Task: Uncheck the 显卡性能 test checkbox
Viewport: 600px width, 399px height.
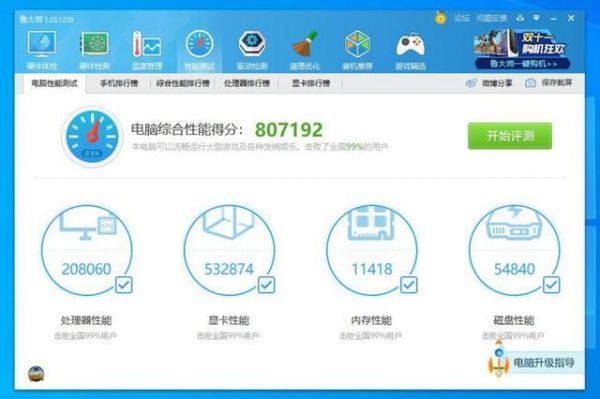Action: click(266, 285)
